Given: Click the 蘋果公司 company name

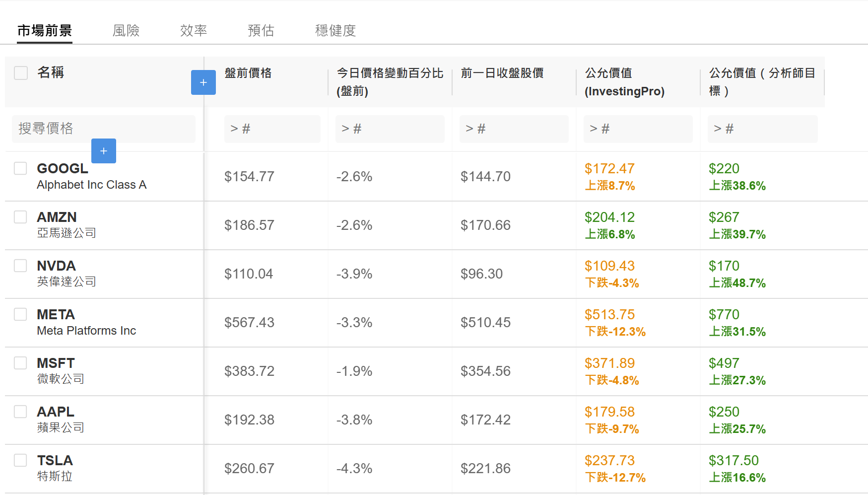Looking at the screenshot, I should point(61,427).
